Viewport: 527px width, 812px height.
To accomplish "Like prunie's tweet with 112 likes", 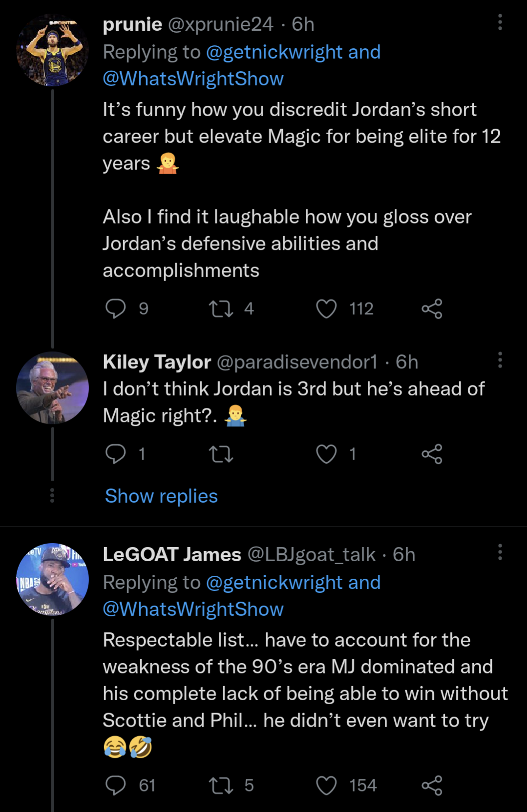I will click(x=326, y=309).
